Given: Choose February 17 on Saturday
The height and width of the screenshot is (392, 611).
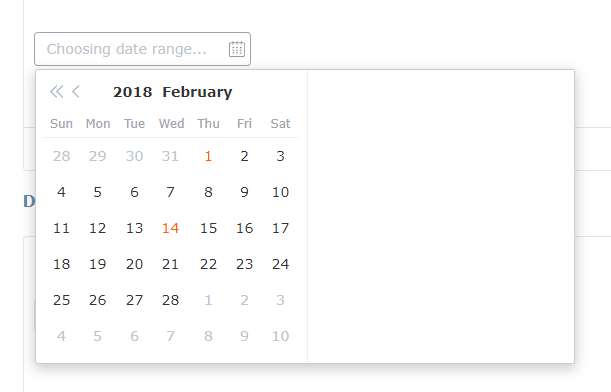Looking at the screenshot, I should coord(281,228).
